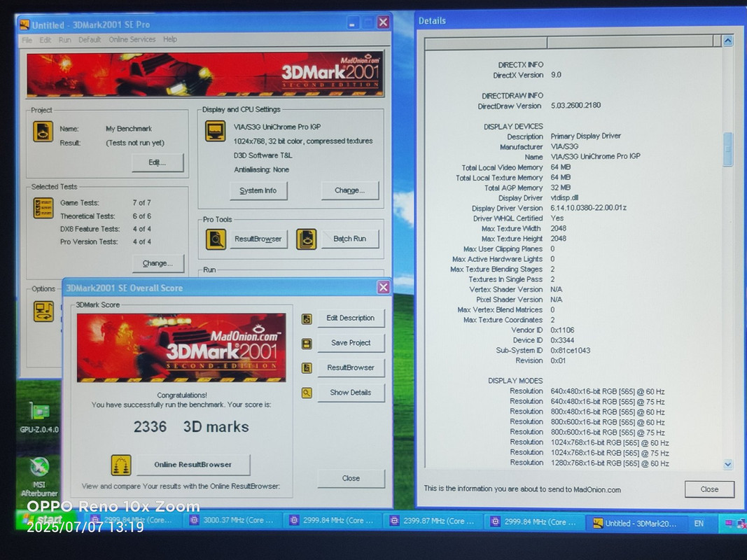Image resolution: width=747 pixels, height=560 pixels.
Task: Close the Overall Score dialog with X
Action: click(x=384, y=287)
